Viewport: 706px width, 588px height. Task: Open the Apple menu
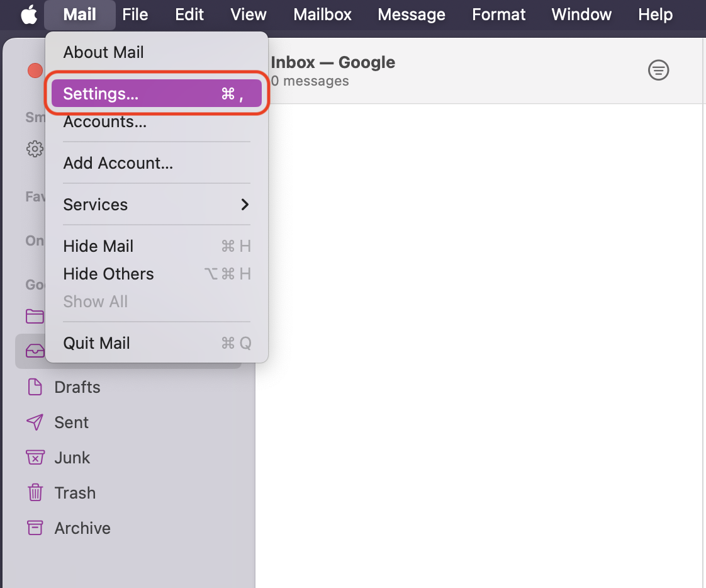point(30,15)
